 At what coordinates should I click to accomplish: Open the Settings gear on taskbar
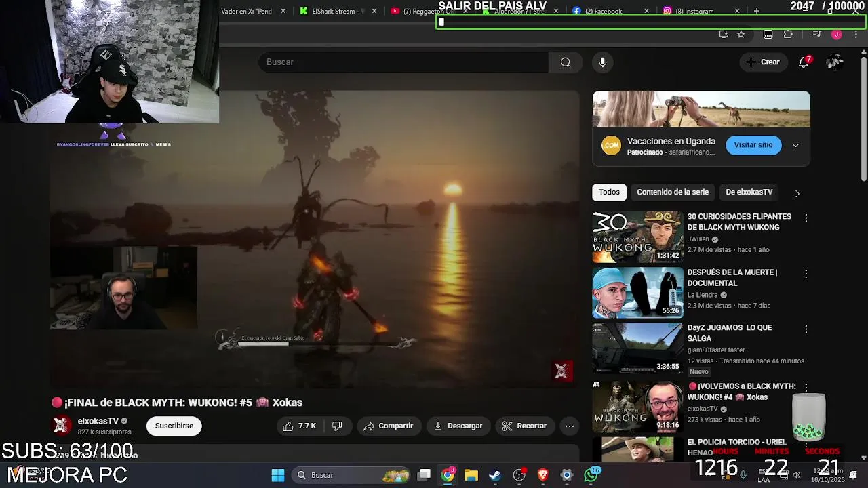tap(567, 475)
